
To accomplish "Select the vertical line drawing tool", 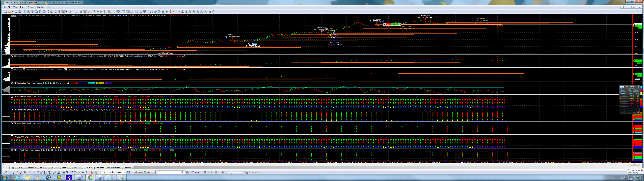I will coord(13,172).
